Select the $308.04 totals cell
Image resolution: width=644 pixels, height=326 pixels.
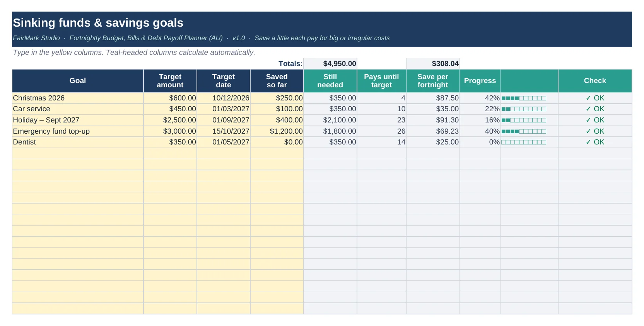point(433,64)
